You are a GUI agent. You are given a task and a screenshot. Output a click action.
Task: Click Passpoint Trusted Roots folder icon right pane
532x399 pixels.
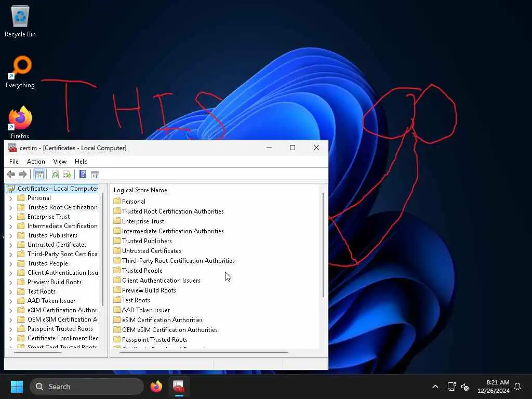[117, 339]
